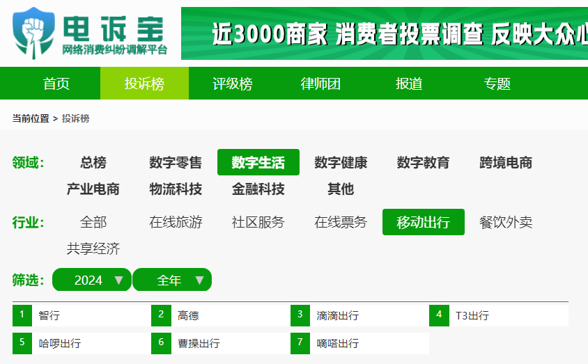
Task: Open the 首页 navigation tab
Action: pos(56,83)
